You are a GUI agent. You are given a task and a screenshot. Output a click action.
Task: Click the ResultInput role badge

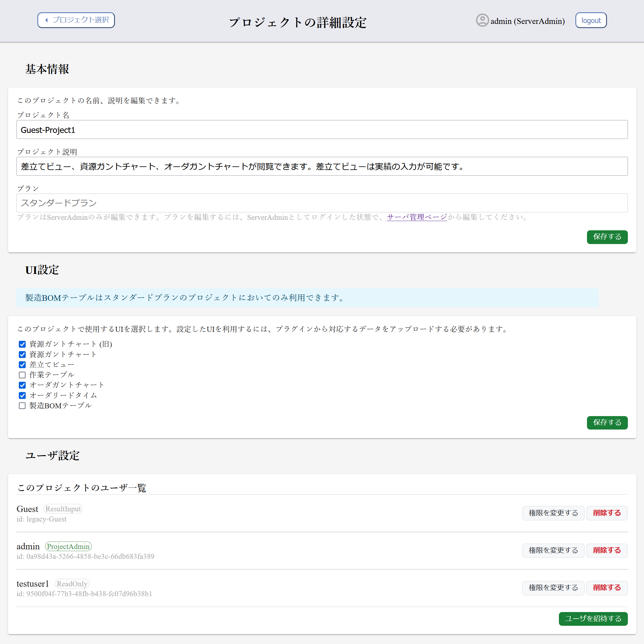click(63, 509)
